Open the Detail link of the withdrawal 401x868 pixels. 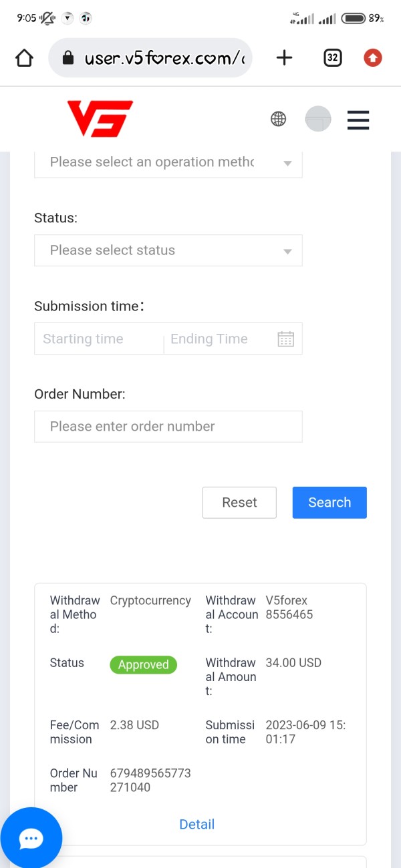point(197,825)
